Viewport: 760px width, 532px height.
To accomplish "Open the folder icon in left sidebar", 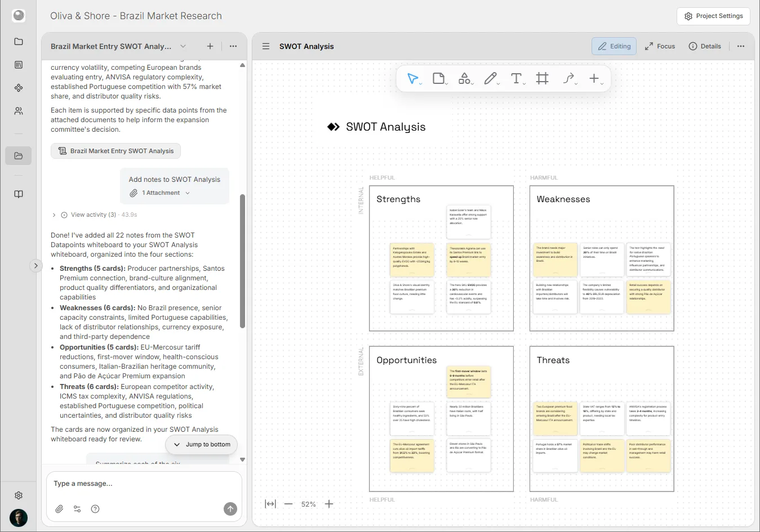I will (x=19, y=42).
